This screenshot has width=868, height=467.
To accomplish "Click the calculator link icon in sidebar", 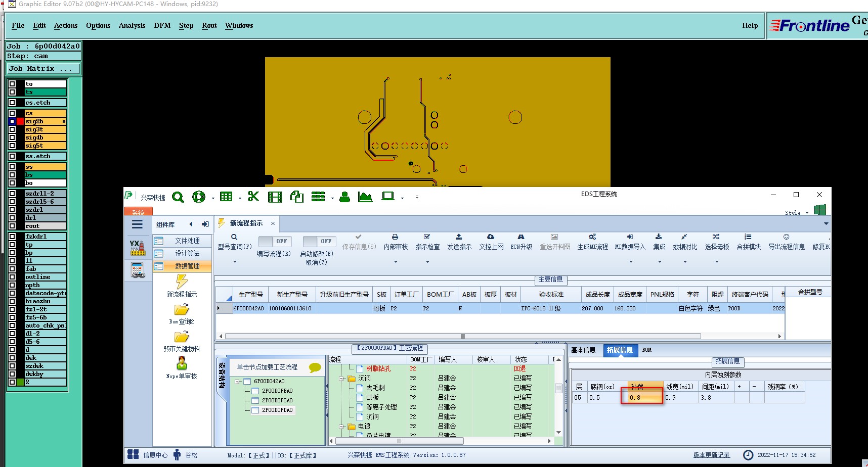I will click(x=138, y=270).
